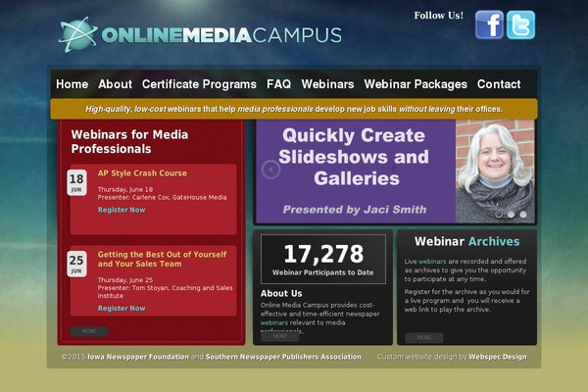Click the Follow Us! text
This screenshot has height=392, width=588.
pyautogui.click(x=439, y=16)
